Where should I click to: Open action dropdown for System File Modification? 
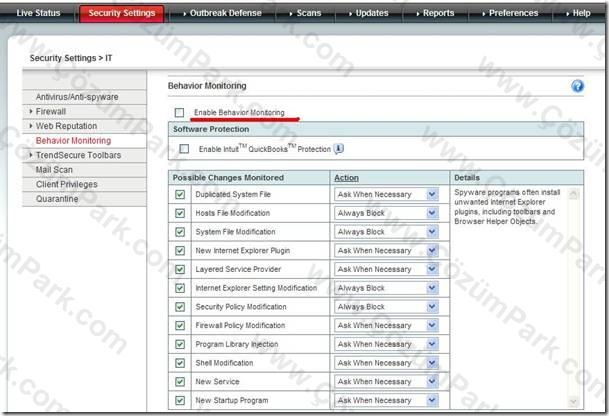pyautogui.click(x=386, y=232)
